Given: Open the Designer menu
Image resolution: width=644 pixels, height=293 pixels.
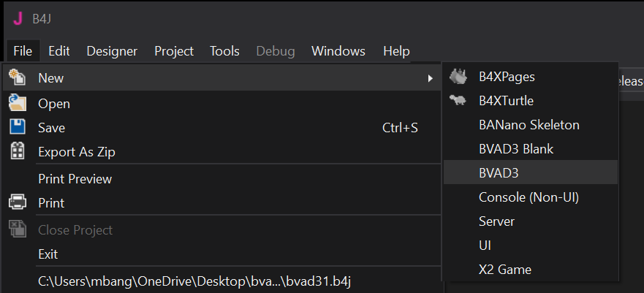Looking at the screenshot, I should pos(112,51).
